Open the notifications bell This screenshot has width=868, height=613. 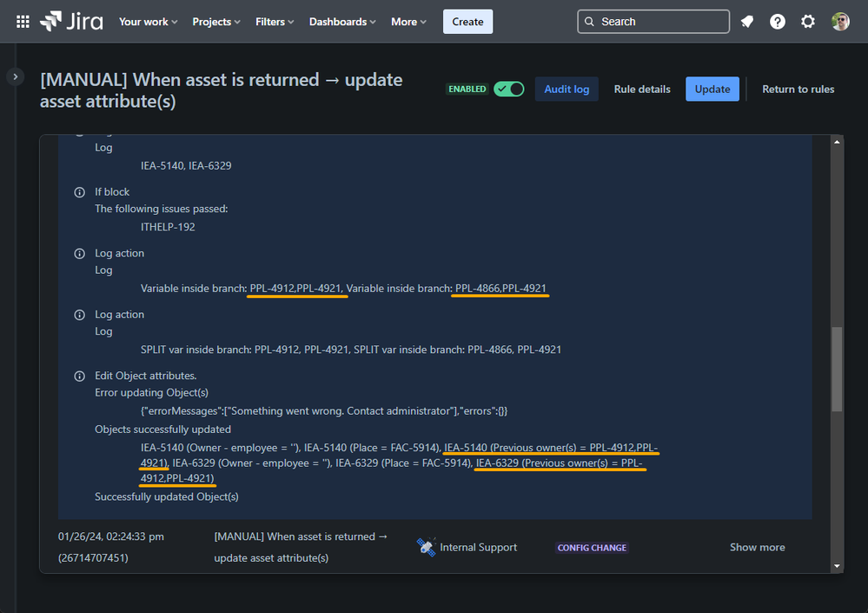tap(747, 22)
